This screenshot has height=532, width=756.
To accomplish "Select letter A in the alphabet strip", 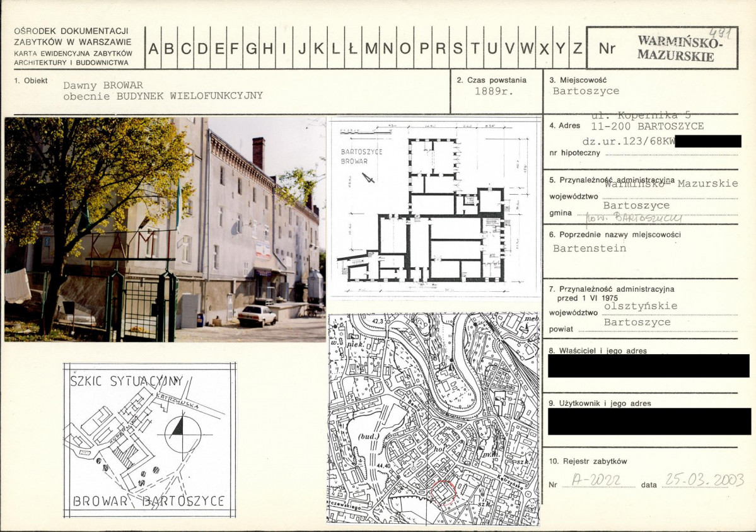I will [x=153, y=48].
